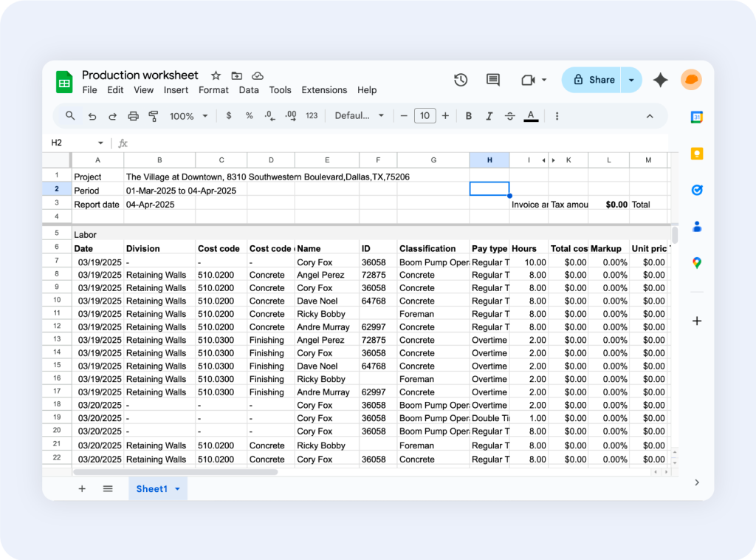Open version history clock icon
This screenshot has width=756, height=560.
(x=461, y=80)
